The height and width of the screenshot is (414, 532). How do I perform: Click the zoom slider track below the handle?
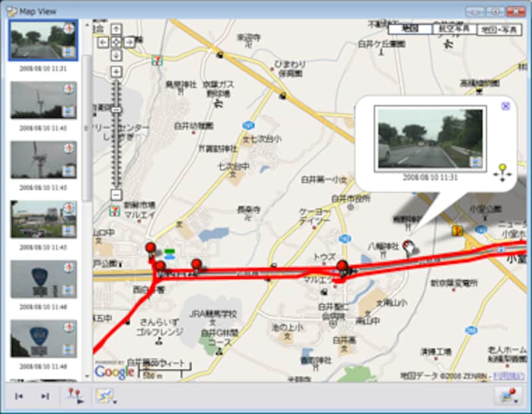(116, 151)
